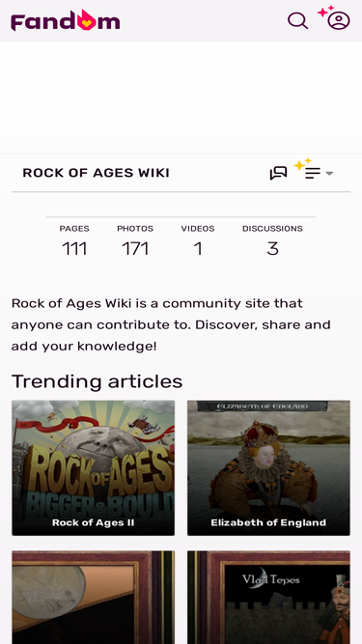Image resolution: width=362 pixels, height=644 pixels.
Task: Open the boulder framed article thumbnail
Action: click(94, 598)
